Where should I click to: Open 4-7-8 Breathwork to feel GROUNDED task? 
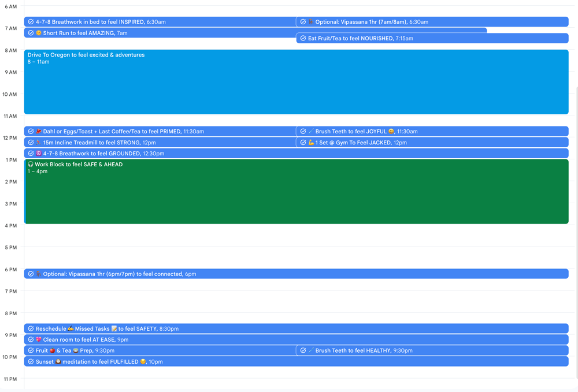[297, 154]
